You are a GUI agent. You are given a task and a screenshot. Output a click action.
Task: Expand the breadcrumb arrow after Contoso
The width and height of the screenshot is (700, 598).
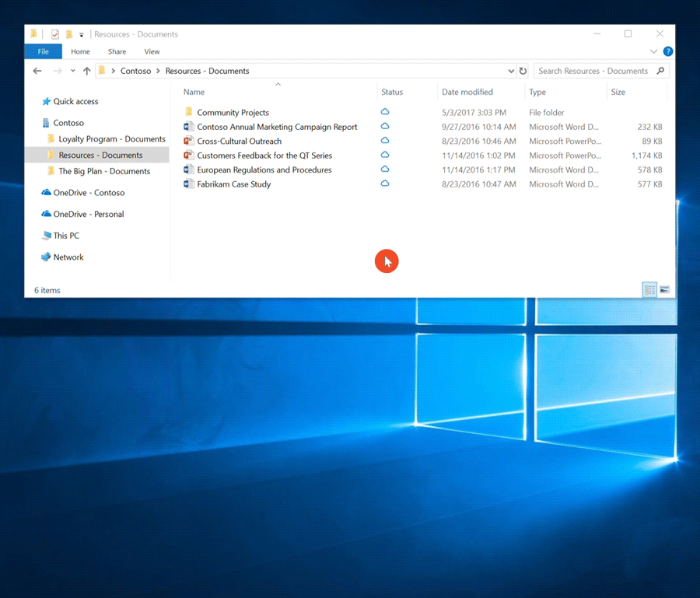[158, 71]
